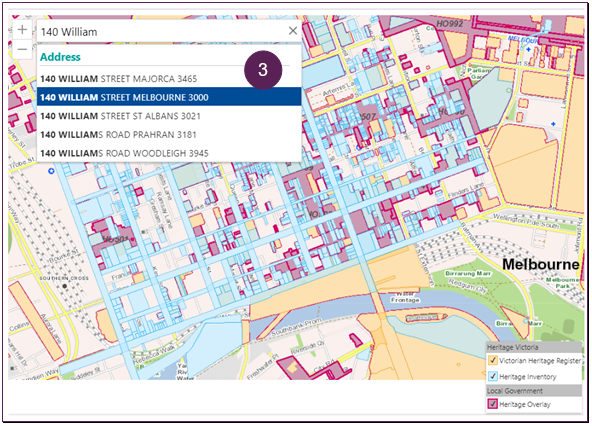Click the Southbank Prom label
Viewport: 592px width, 426px height.
click(x=296, y=327)
